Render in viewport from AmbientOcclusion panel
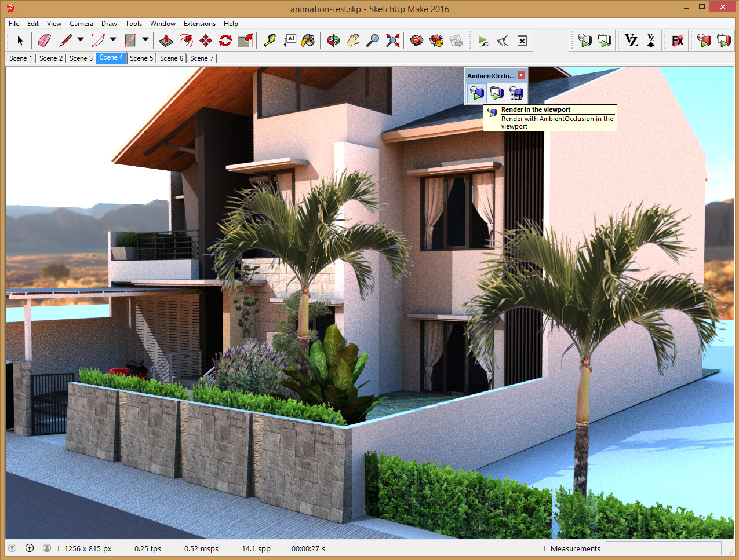The width and height of the screenshot is (739, 560). coord(477,93)
